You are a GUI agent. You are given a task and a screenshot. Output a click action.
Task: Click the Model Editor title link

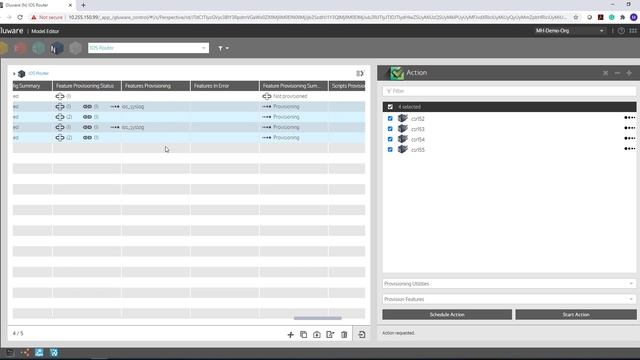point(45,31)
